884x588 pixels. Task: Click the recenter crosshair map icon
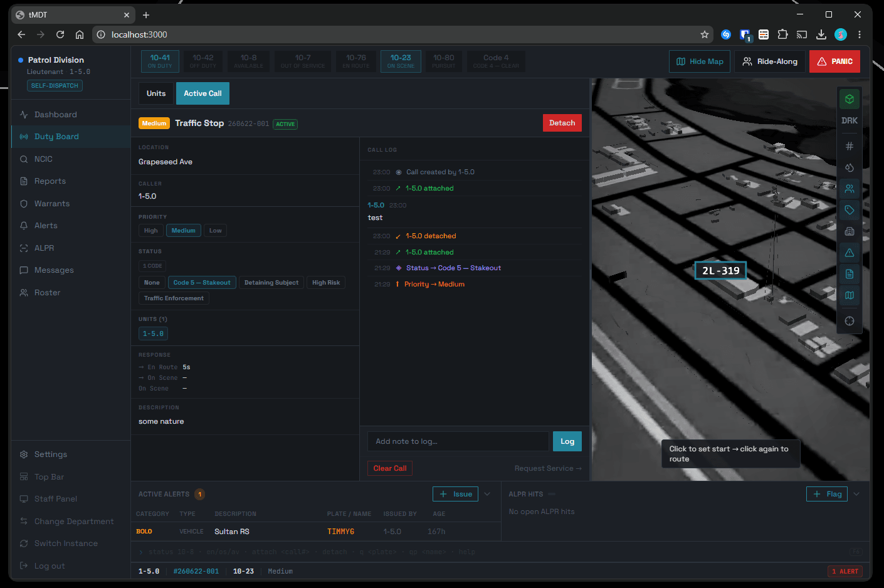coord(850,321)
